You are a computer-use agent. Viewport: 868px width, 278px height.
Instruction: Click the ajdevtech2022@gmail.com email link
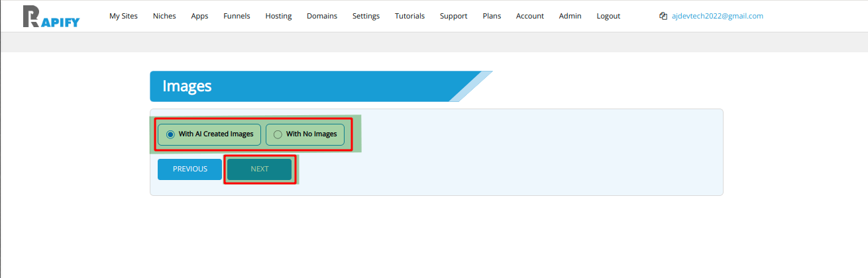717,16
